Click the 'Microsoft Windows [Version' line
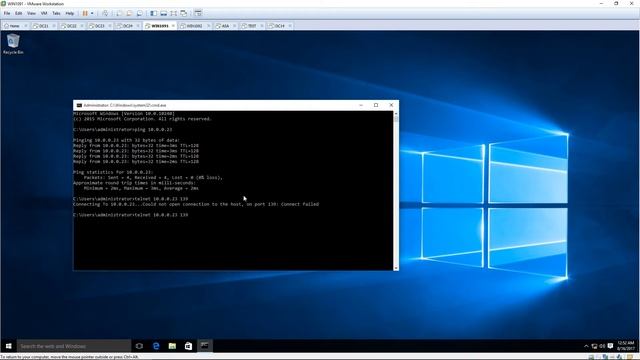The height and width of the screenshot is (360, 640). click(124, 113)
